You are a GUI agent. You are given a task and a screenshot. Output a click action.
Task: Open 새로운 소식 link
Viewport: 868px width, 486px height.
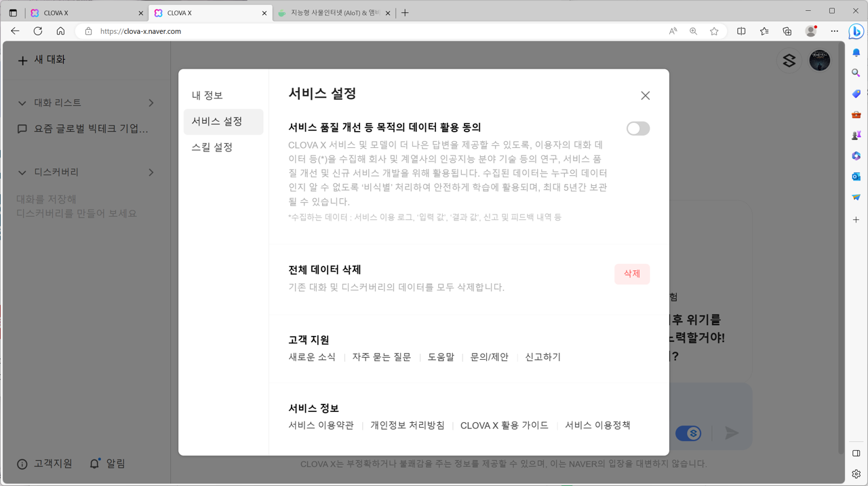click(x=312, y=357)
